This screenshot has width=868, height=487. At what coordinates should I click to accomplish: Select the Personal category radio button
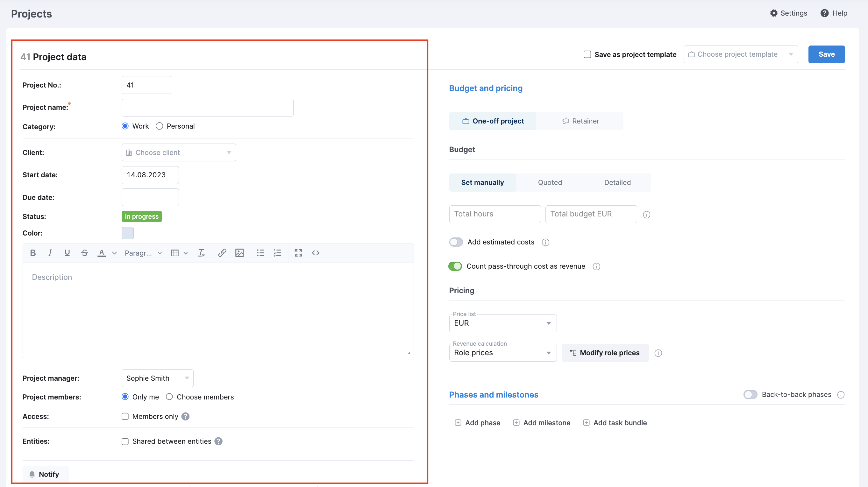tap(160, 126)
